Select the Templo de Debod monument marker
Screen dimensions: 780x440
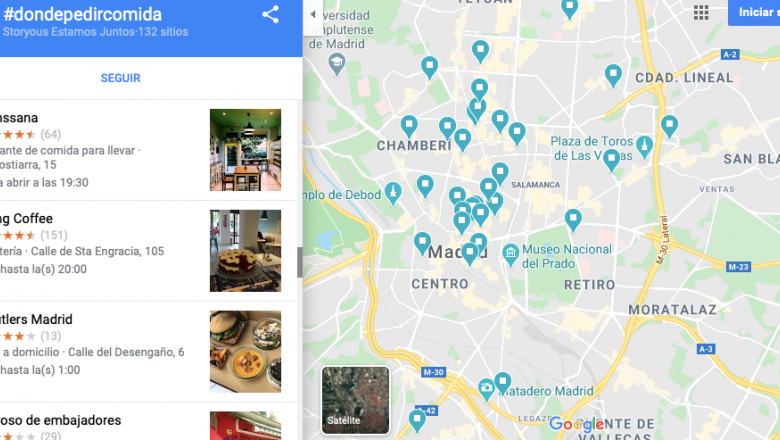[393, 194]
